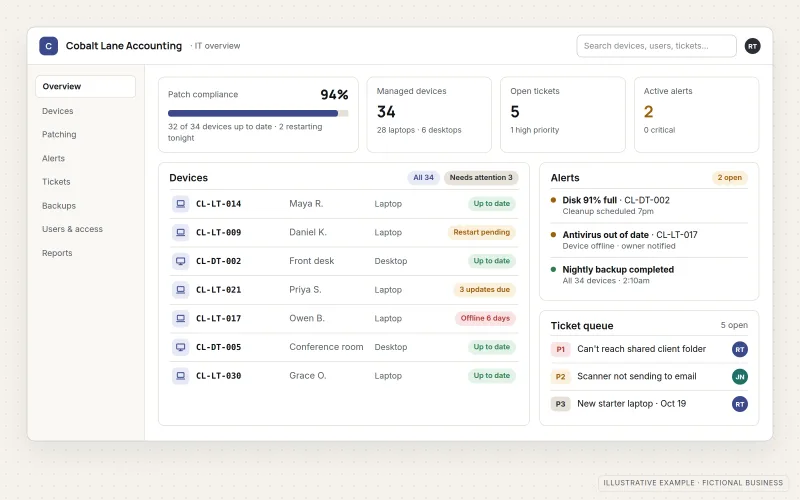Click the desktop icon for CL-DT-002
800x500 pixels.
(x=181, y=261)
